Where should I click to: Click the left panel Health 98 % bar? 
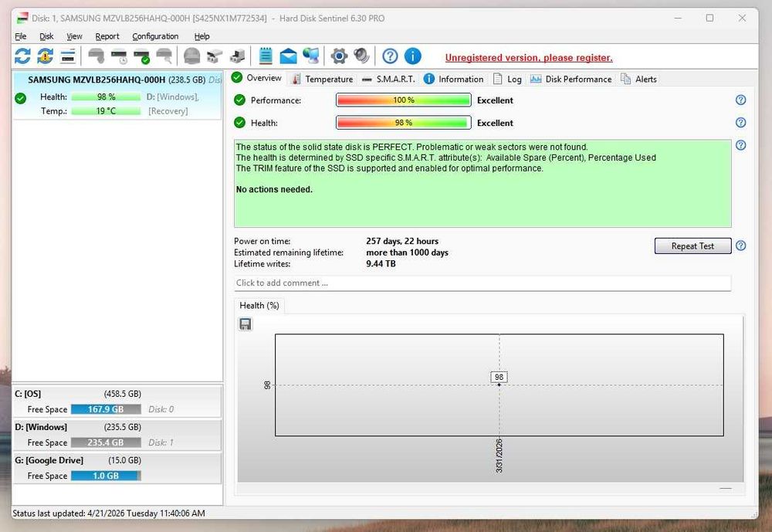(x=106, y=97)
